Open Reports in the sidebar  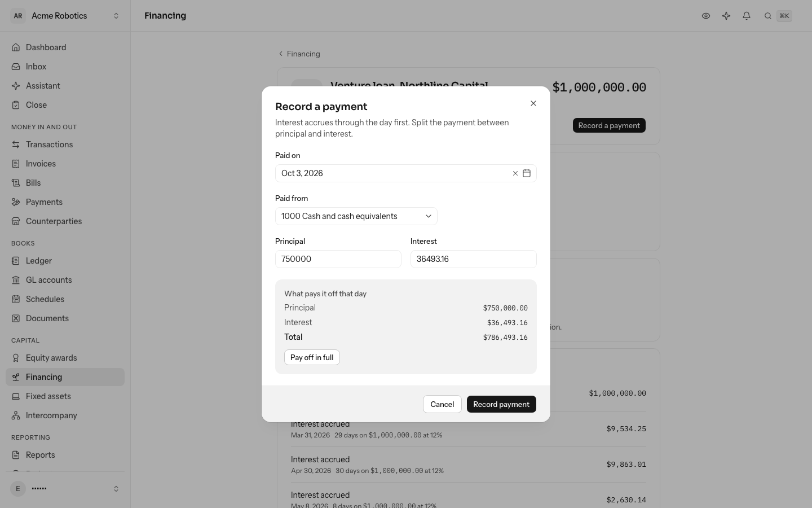(x=65, y=455)
